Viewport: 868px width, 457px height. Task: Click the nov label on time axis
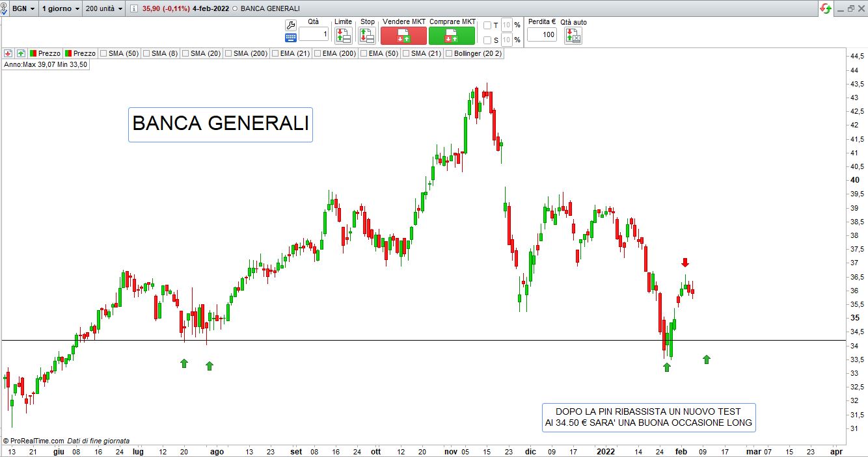click(451, 451)
